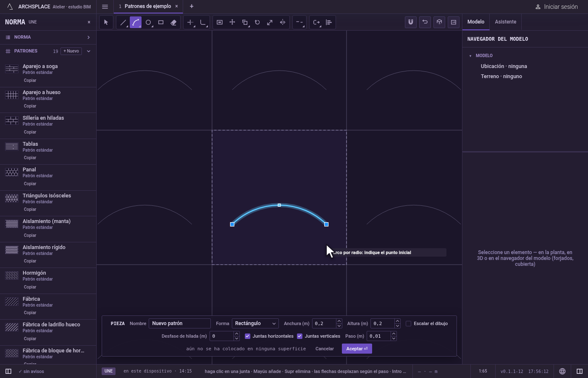Screen dimensions: 588x378
Task: Click Cancelar in the piece panel
Action: [x=325, y=349]
